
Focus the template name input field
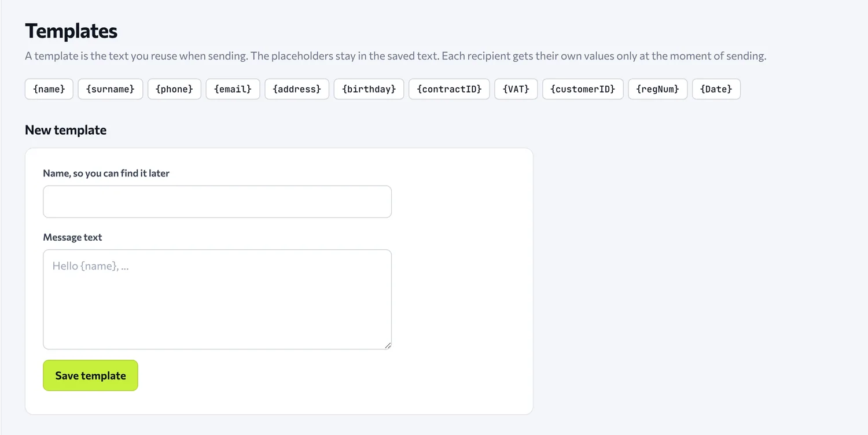(218, 201)
